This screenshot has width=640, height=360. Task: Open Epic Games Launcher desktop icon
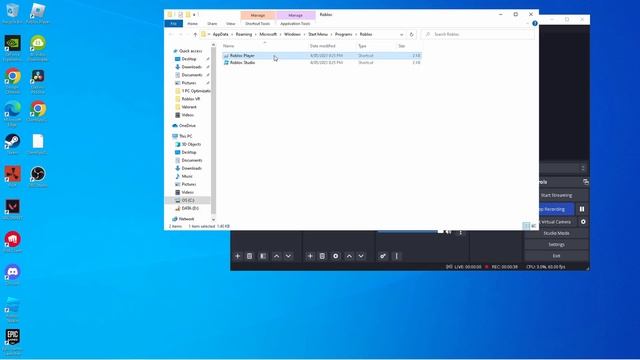point(13,342)
